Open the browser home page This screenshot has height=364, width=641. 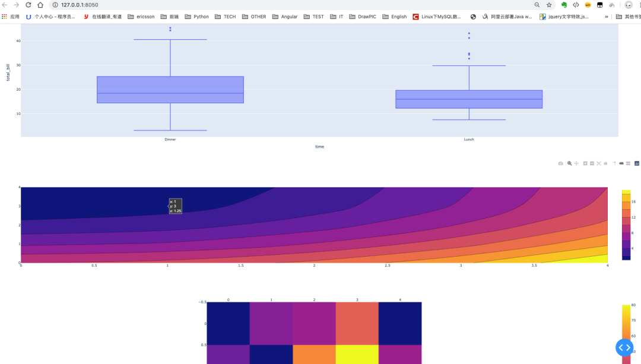(x=40, y=5)
